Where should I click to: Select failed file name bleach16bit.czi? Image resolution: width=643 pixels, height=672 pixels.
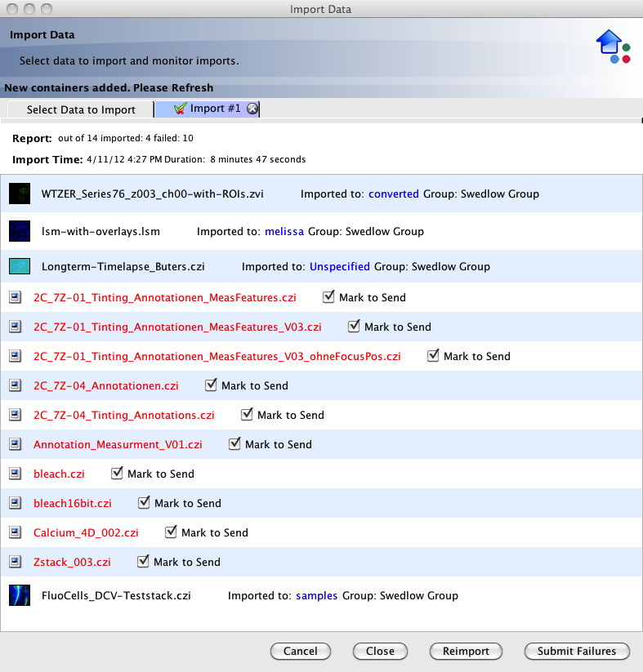(73, 503)
